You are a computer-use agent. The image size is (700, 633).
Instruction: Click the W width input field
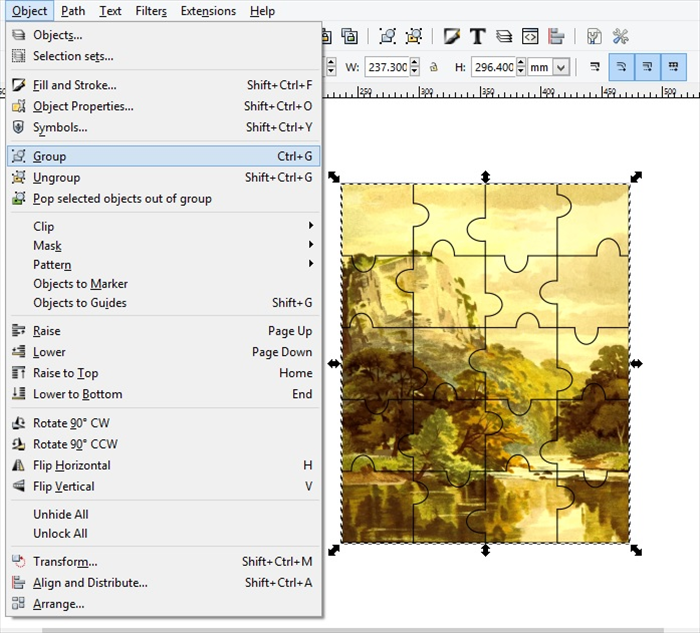click(x=388, y=67)
